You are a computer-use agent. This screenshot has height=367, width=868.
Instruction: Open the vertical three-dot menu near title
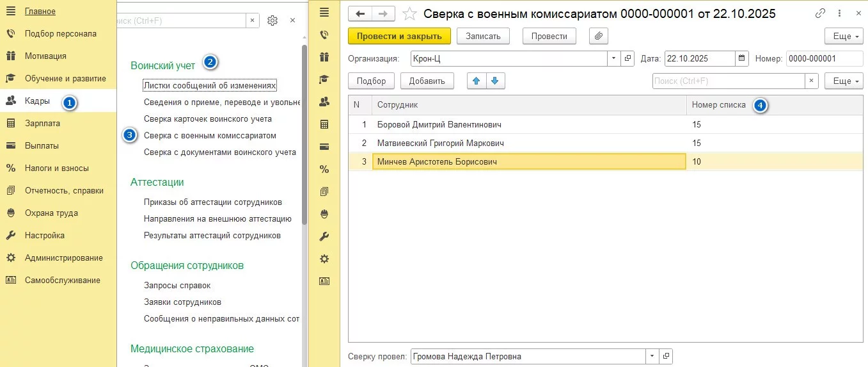tap(839, 13)
